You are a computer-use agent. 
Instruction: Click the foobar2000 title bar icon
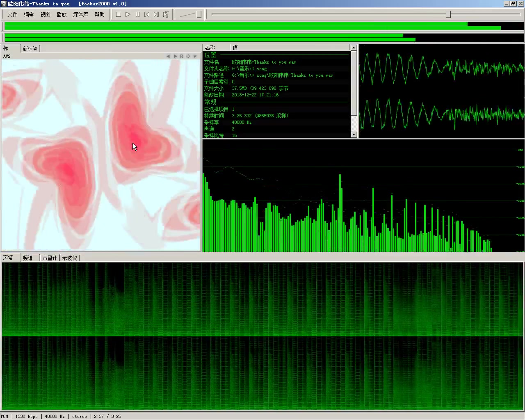(4, 4)
